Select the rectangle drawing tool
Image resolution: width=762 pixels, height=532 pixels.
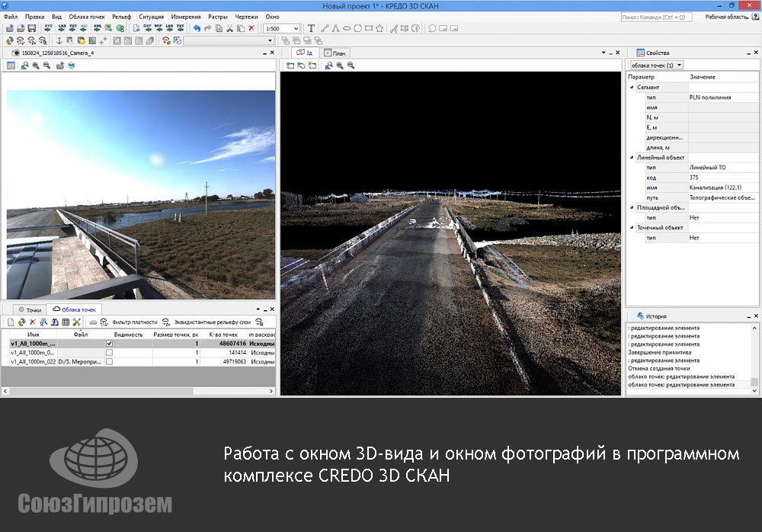pyautogui.click(x=369, y=28)
